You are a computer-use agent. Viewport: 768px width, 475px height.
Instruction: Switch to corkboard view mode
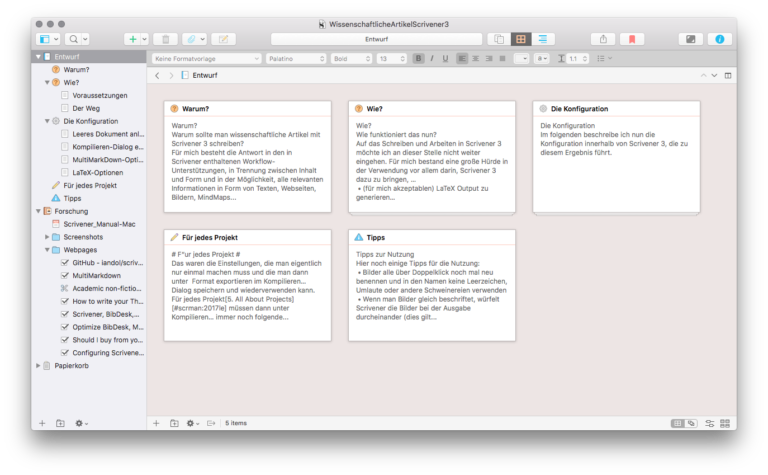[520, 39]
